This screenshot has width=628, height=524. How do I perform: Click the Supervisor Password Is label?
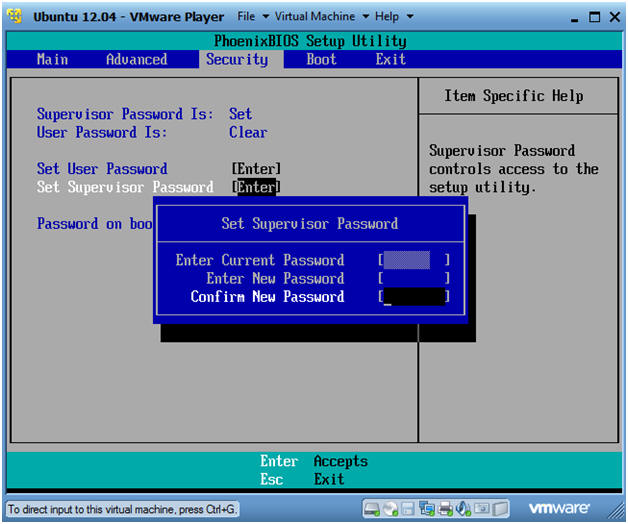point(125,114)
